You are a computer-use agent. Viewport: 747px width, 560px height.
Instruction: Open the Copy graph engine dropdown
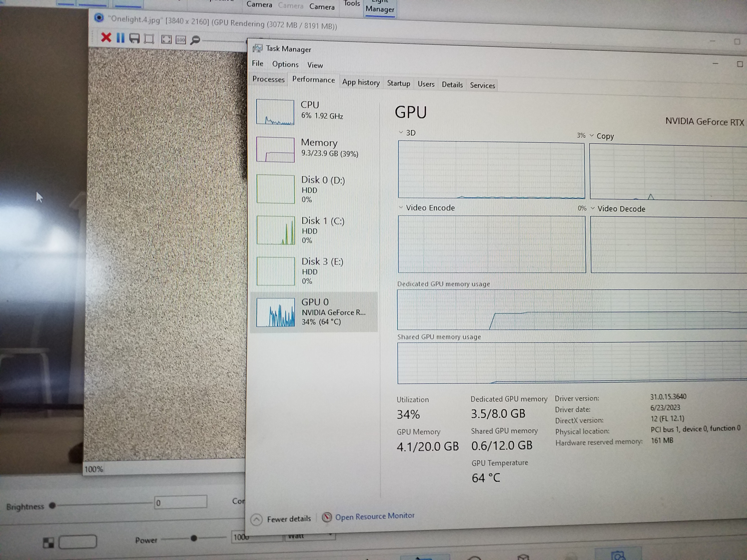coord(592,135)
